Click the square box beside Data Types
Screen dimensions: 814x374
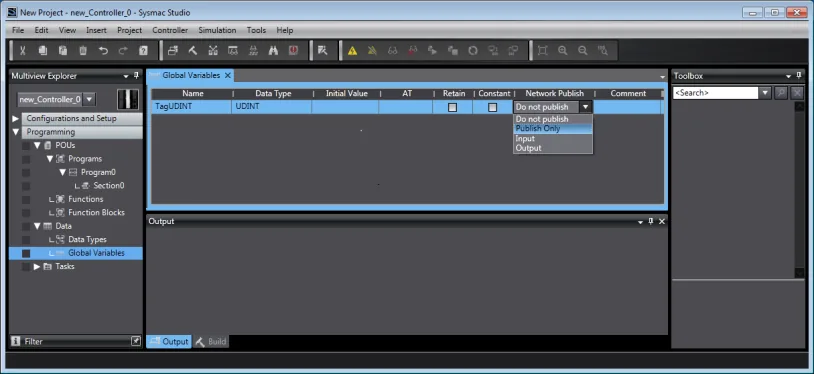[25, 240]
